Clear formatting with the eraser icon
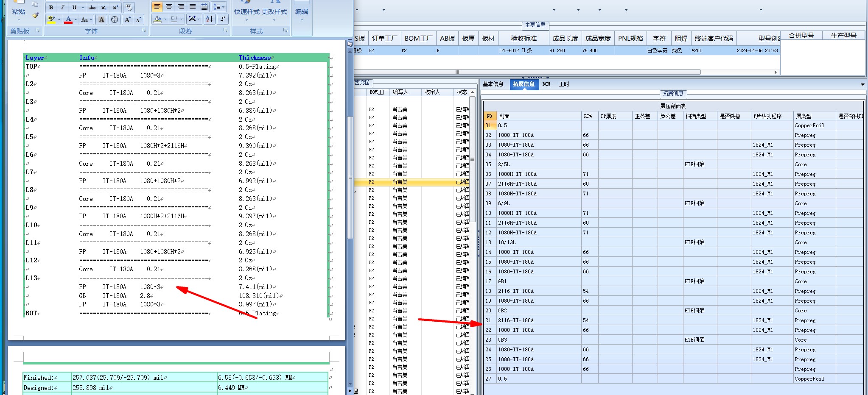868x395 pixels. pos(129,8)
